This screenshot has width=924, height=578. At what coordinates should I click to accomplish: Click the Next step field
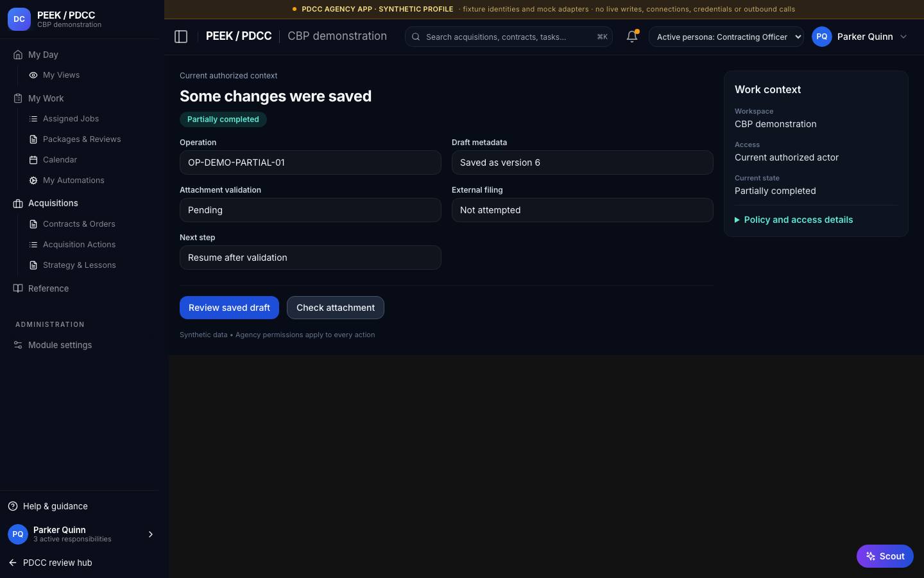(x=311, y=258)
